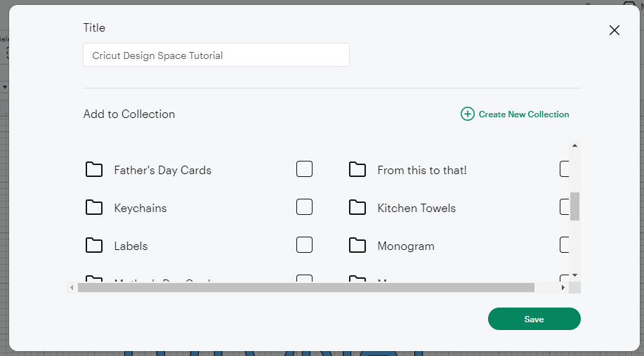644x356 pixels.
Task: Click the Monogram folder icon
Action: (357, 245)
